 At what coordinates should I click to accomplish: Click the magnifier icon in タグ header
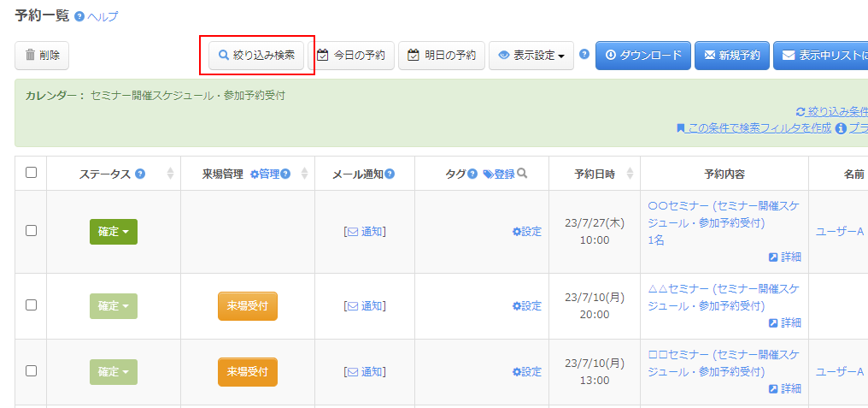[522, 174]
